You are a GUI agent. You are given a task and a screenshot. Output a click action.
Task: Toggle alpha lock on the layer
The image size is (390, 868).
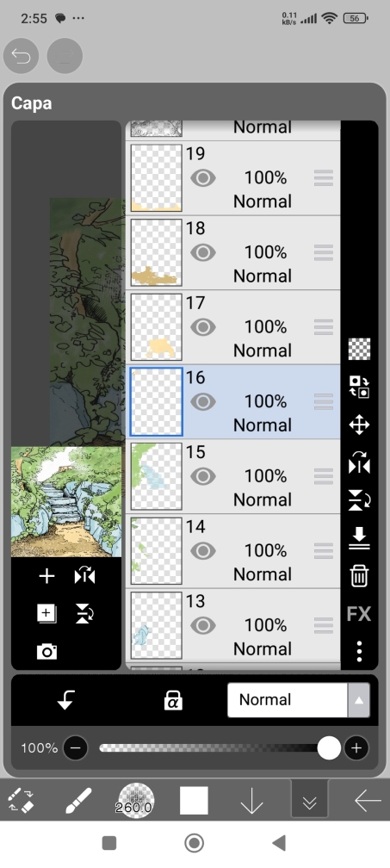[173, 700]
